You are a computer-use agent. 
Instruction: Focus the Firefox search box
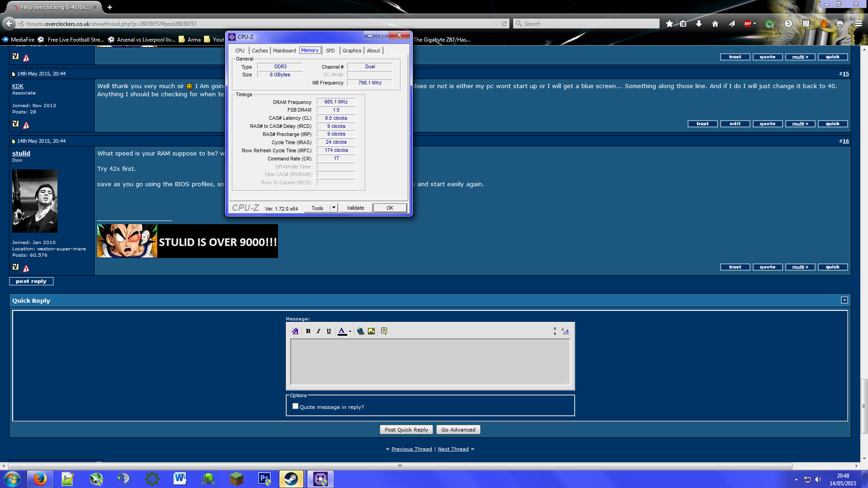pos(586,23)
